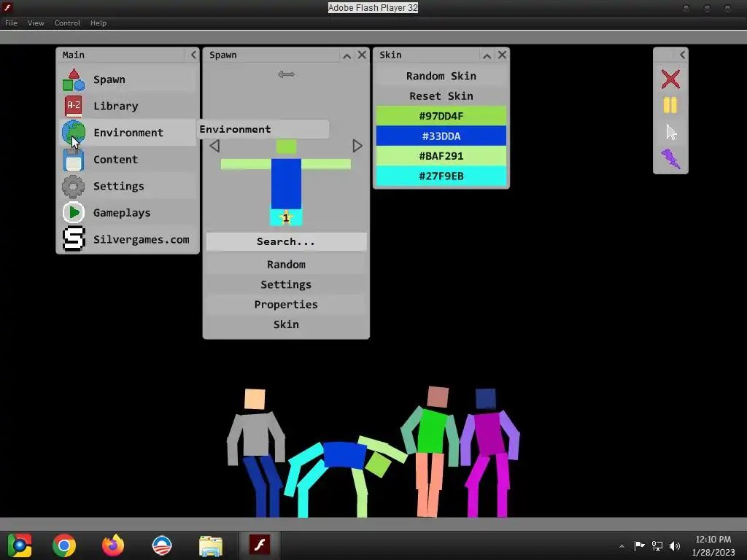Image resolution: width=747 pixels, height=560 pixels.
Task: Click the network tray icon
Action: pyautogui.click(x=657, y=545)
